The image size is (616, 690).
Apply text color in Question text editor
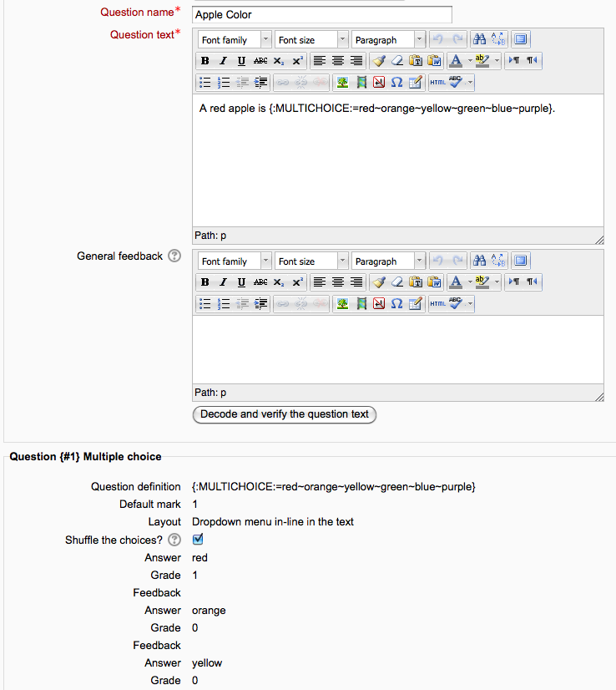(457, 61)
